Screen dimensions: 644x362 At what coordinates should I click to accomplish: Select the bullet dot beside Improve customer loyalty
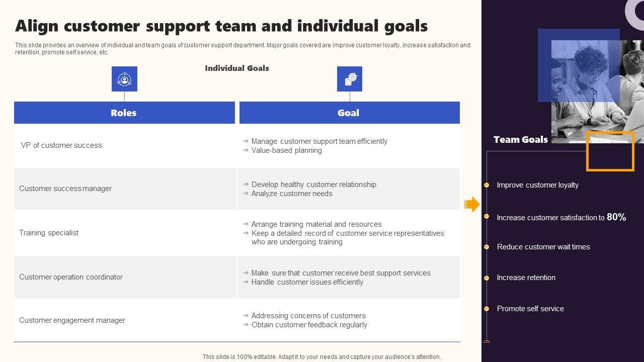pos(487,185)
